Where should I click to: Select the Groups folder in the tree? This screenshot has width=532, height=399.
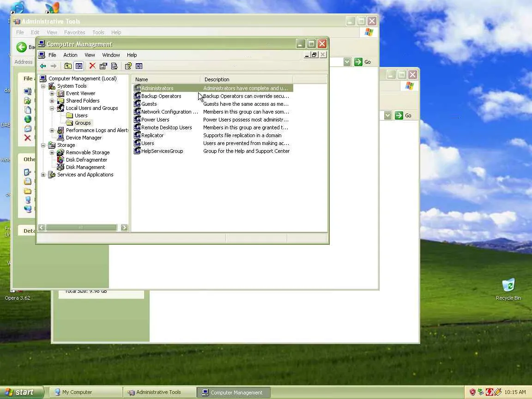[83, 123]
